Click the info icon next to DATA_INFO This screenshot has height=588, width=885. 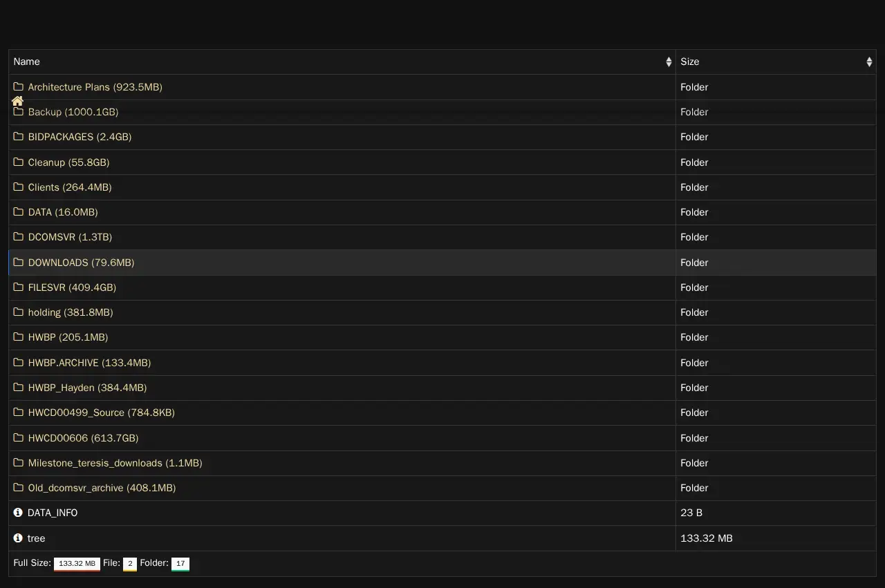[18, 513]
